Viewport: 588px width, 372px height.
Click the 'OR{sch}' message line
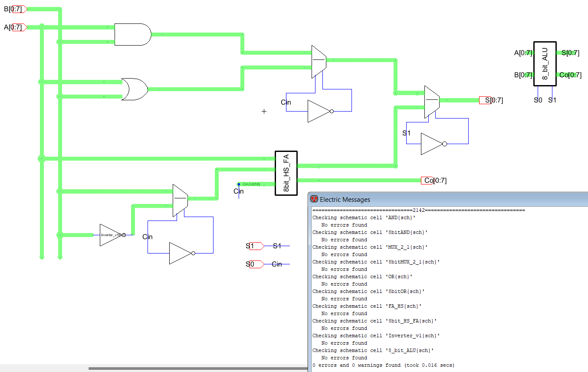click(x=362, y=277)
